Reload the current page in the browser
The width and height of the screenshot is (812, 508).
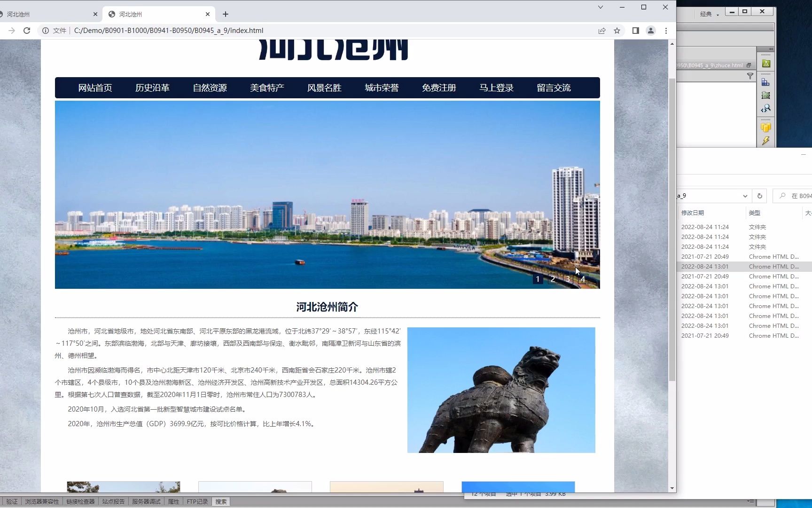click(27, 31)
